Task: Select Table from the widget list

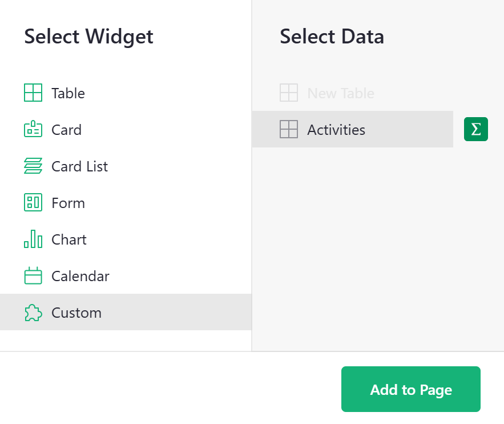Action: [x=68, y=93]
